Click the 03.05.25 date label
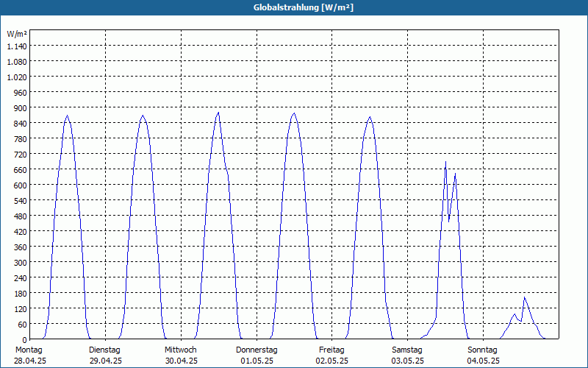 pos(408,361)
